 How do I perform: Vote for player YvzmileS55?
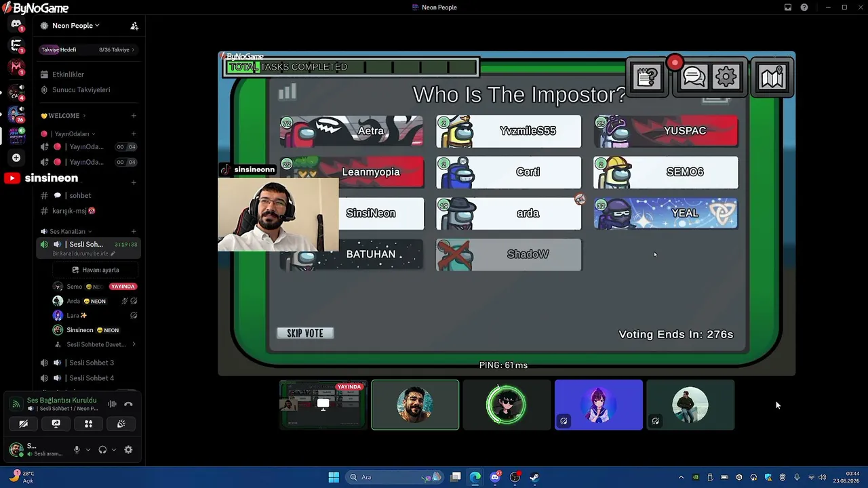509,131
